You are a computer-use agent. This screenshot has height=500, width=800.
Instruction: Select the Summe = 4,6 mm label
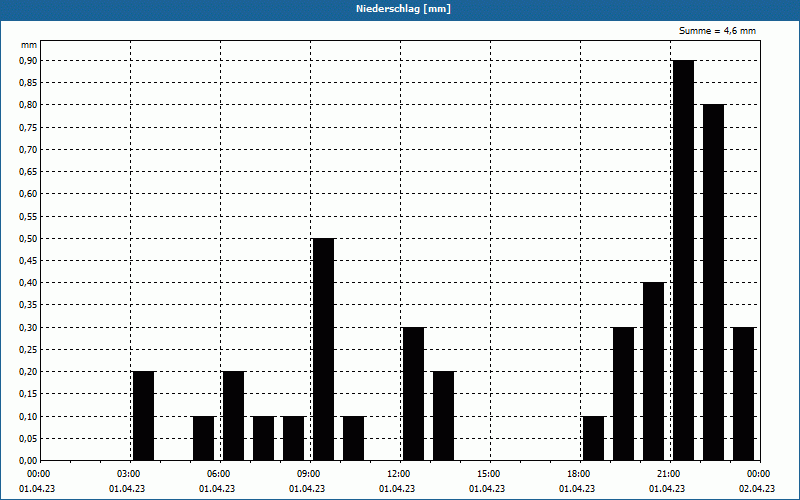(717, 31)
